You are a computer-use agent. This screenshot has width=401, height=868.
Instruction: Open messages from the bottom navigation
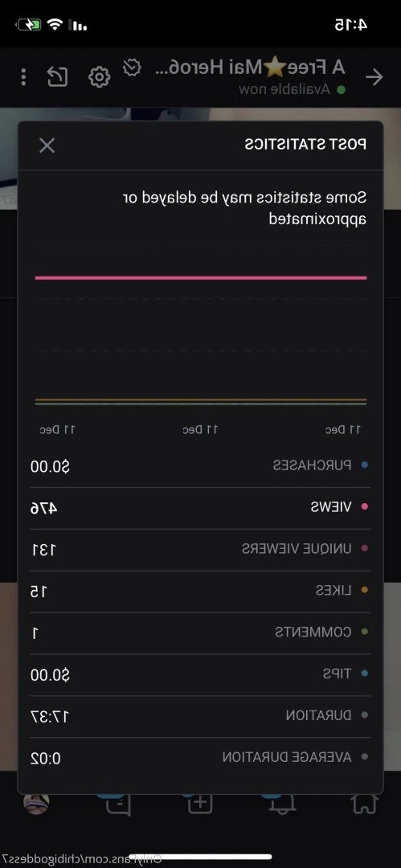coord(118,805)
